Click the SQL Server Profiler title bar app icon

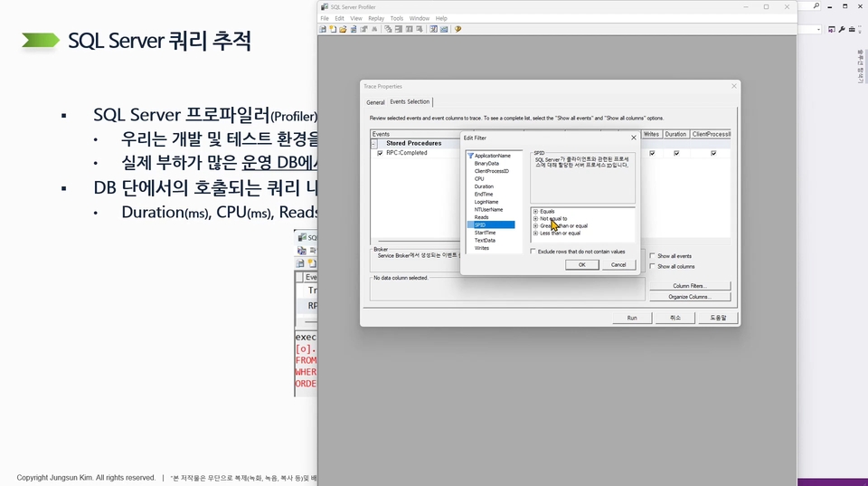point(325,6)
